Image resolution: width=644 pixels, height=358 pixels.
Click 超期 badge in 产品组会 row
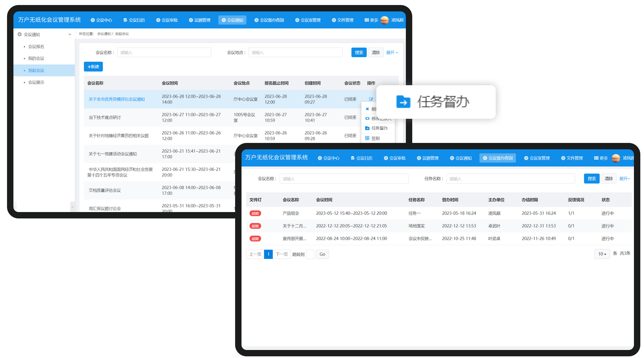pyautogui.click(x=255, y=213)
